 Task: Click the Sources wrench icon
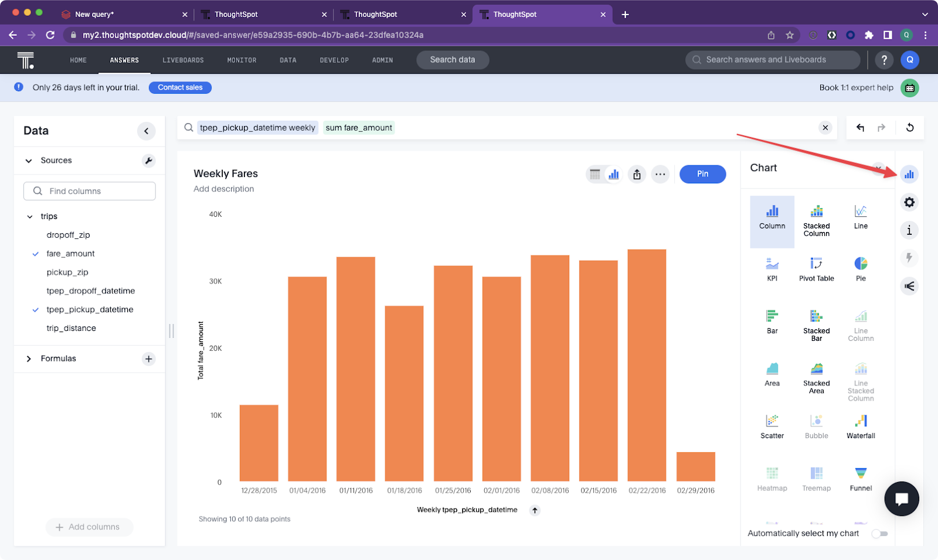click(148, 161)
